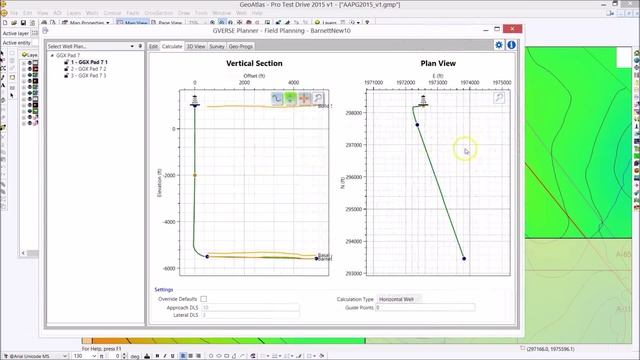
Task: Click Lateral DLS input field
Action: click(x=250, y=315)
